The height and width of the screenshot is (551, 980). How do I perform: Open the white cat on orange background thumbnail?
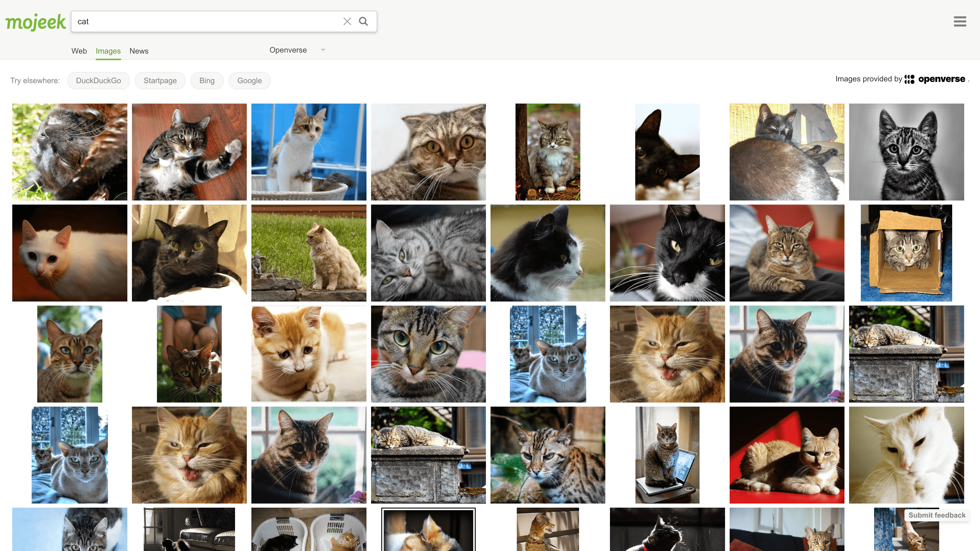[x=70, y=253]
